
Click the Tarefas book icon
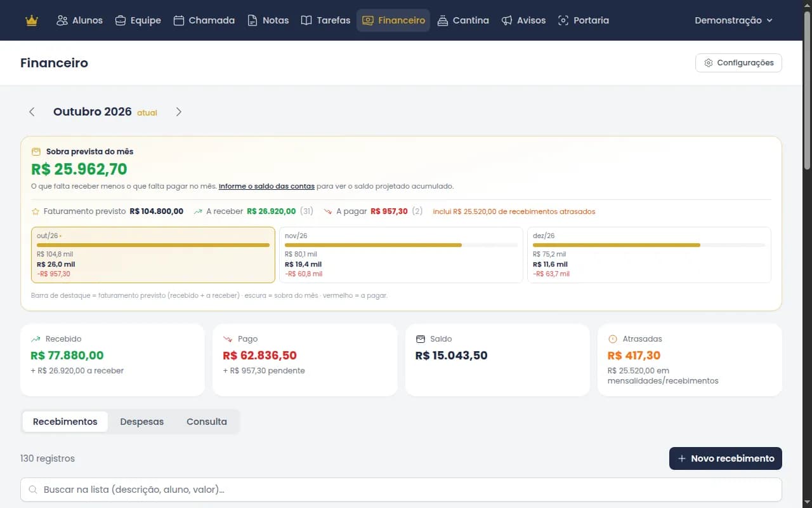[306, 20]
